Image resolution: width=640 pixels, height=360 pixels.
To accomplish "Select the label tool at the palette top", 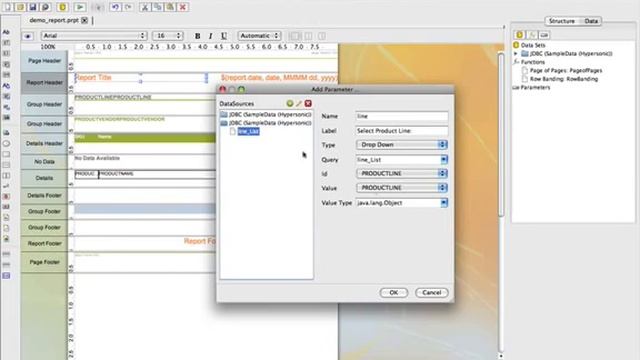I will tap(6, 32).
